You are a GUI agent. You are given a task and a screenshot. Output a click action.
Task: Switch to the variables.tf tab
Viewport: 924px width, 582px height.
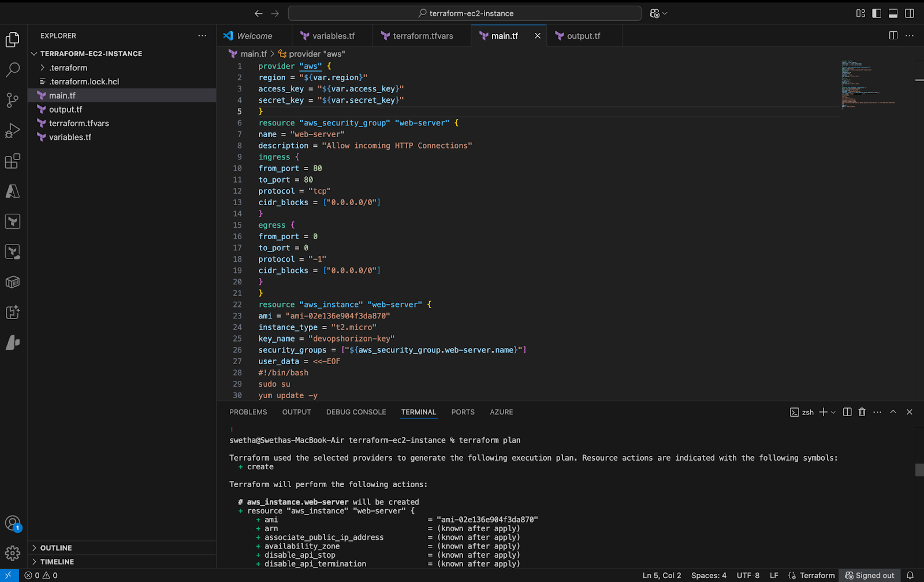coord(332,36)
